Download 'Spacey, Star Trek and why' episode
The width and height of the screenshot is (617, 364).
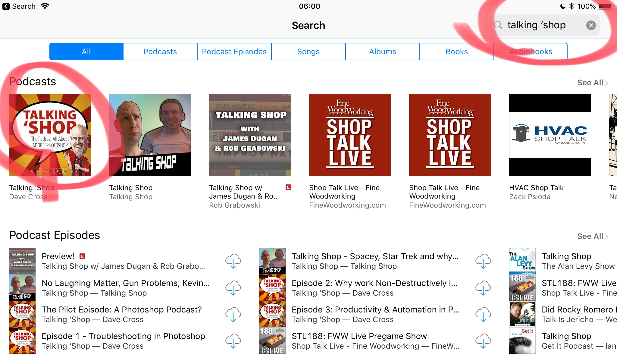coord(483,261)
